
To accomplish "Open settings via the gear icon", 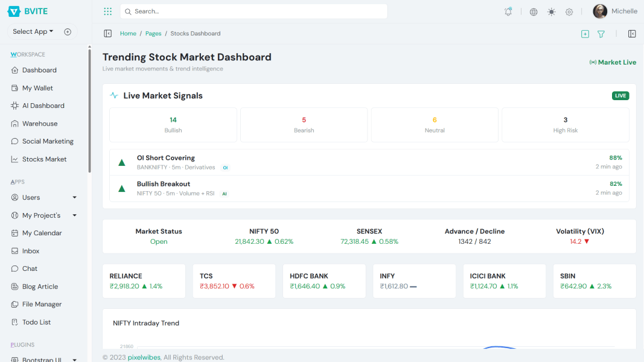I will pos(569,11).
